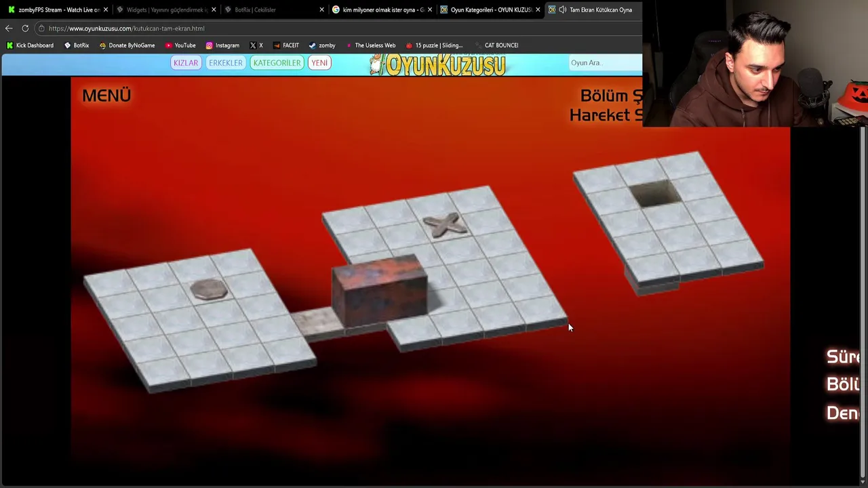868x488 pixels.
Task: Click the round octagonal switch tile
Action: click(209, 289)
